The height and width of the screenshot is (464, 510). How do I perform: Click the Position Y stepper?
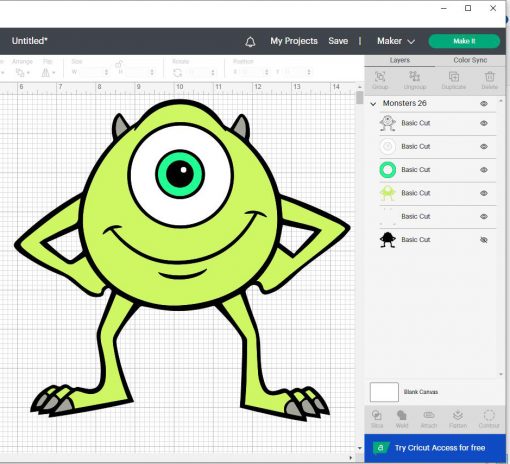(x=309, y=72)
